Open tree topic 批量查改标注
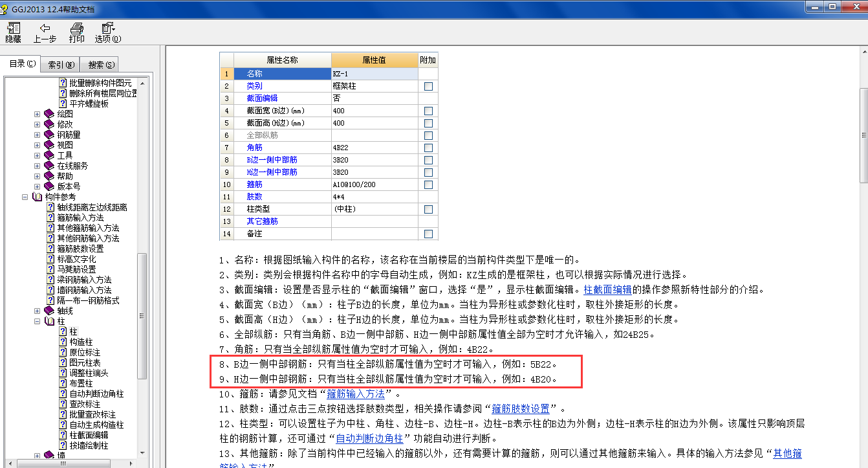Viewport: 868px width, 468px height. pyautogui.click(x=93, y=414)
